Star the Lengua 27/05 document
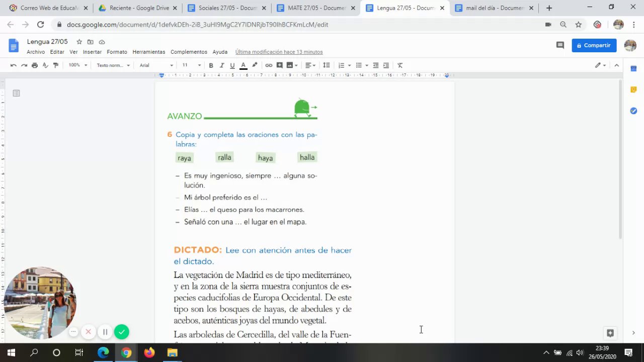Viewport: 644px width, 362px height. pyautogui.click(x=79, y=42)
